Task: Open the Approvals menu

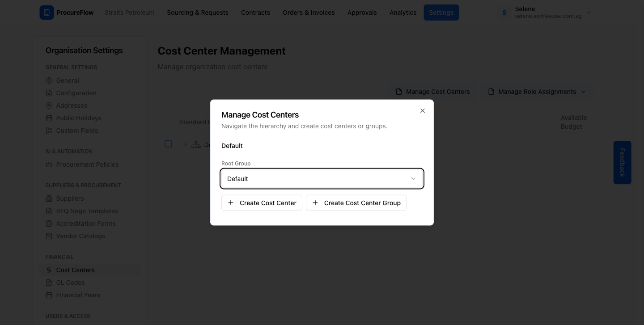Action: tap(362, 13)
